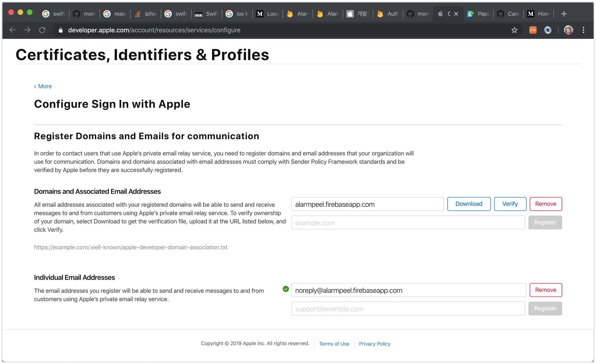The image size is (596, 364).
Task: Switch to the Papa tab
Action: 479,14
